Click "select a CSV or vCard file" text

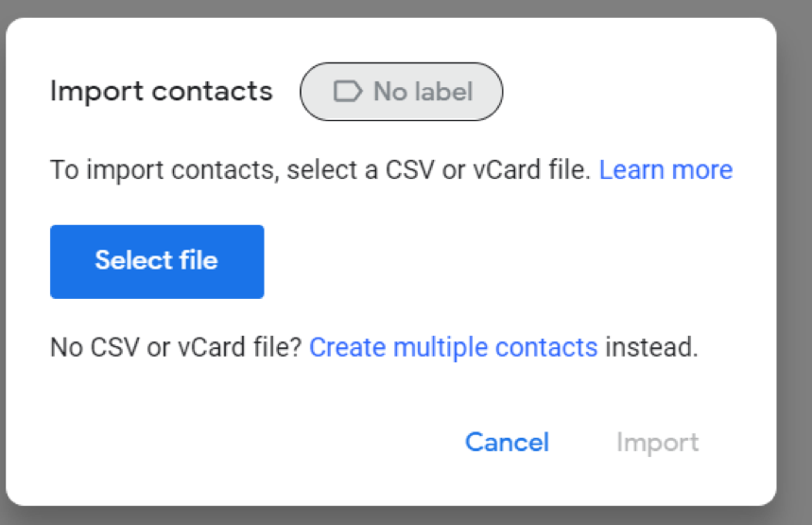tap(439, 170)
